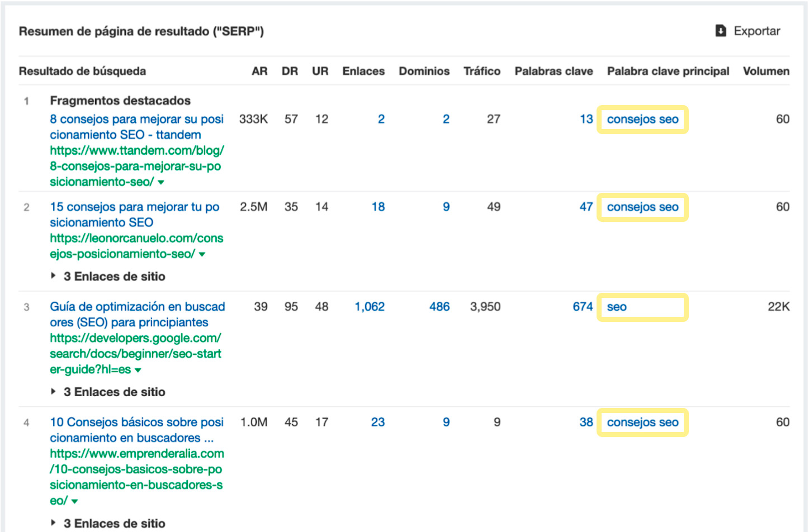Open '8 consejos para mejorar su posicionamiento SEO' title
The height and width of the screenshot is (532, 809).
click(136, 127)
